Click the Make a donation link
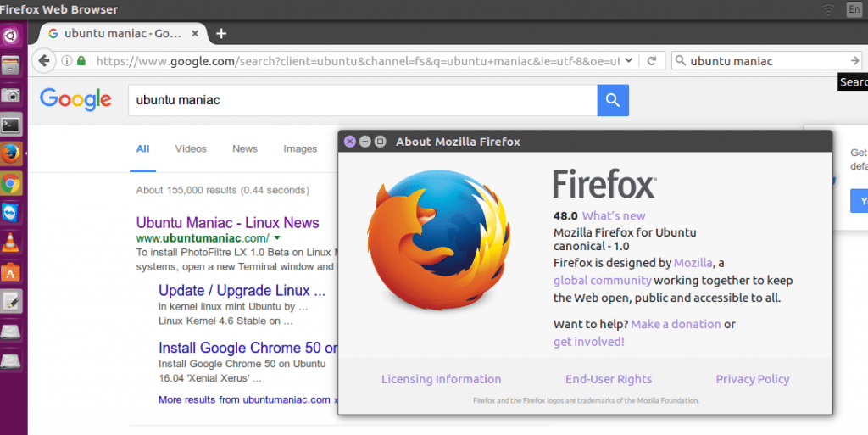 pyautogui.click(x=676, y=324)
